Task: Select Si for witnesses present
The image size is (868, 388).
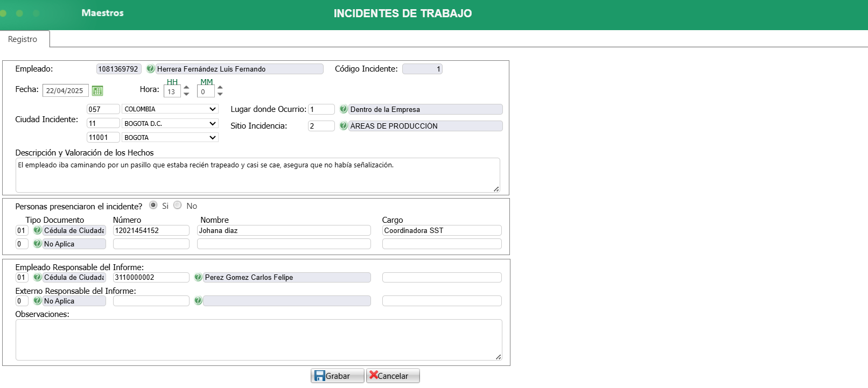Action: coord(153,205)
